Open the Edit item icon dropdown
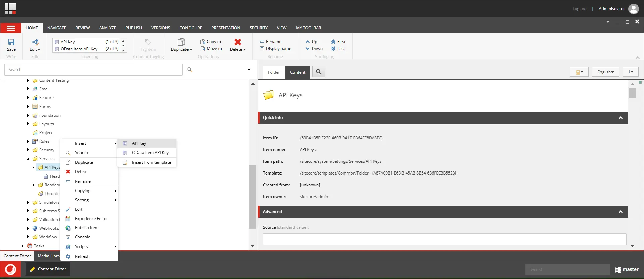Image resolution: width=644 pixels, height=279 pixels. [x=35, y=45]
